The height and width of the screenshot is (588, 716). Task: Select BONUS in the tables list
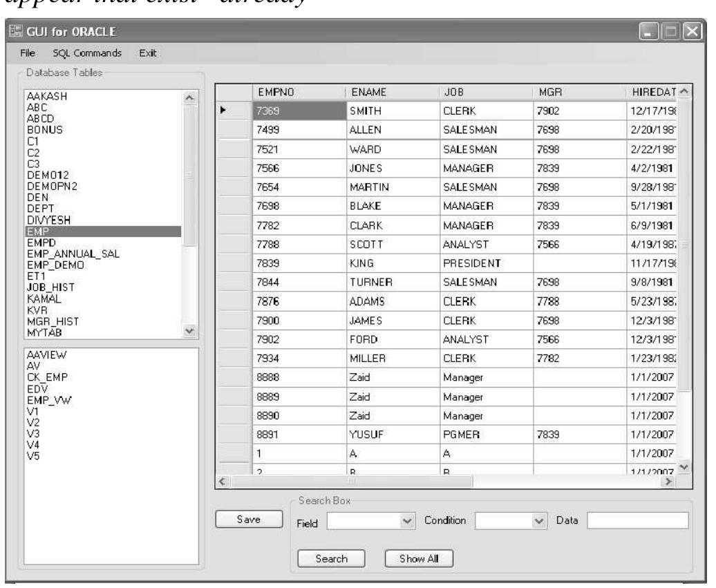pos(45,130)
